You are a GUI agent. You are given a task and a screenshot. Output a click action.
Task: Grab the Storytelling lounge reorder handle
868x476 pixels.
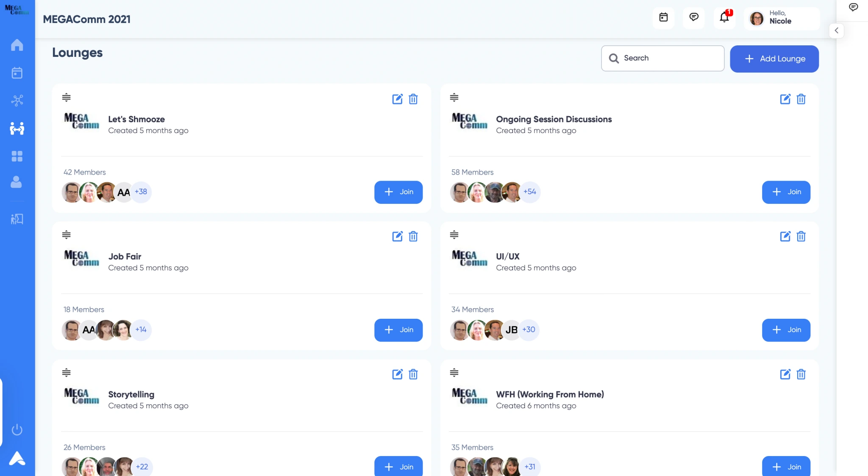tap(66, 373)
